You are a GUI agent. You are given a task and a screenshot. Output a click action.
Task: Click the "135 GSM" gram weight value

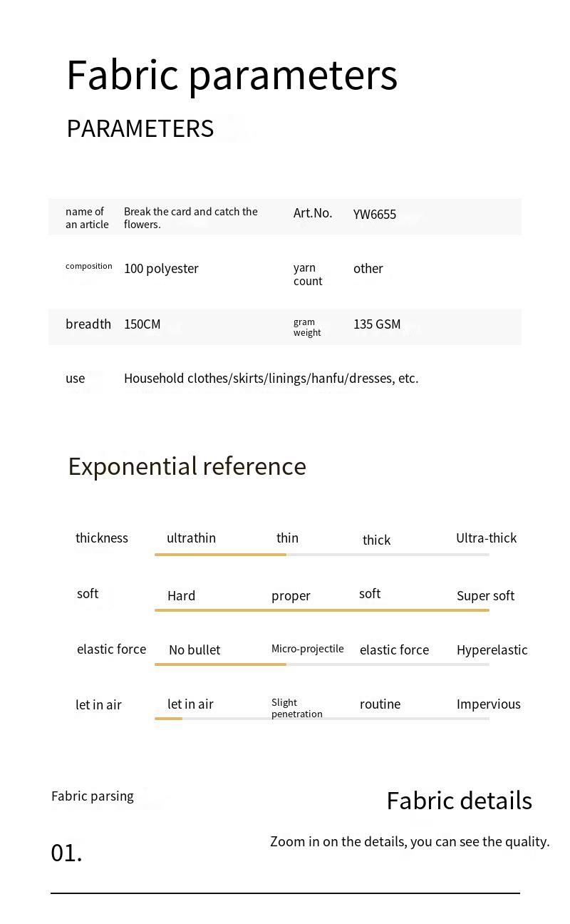point(377,324)
